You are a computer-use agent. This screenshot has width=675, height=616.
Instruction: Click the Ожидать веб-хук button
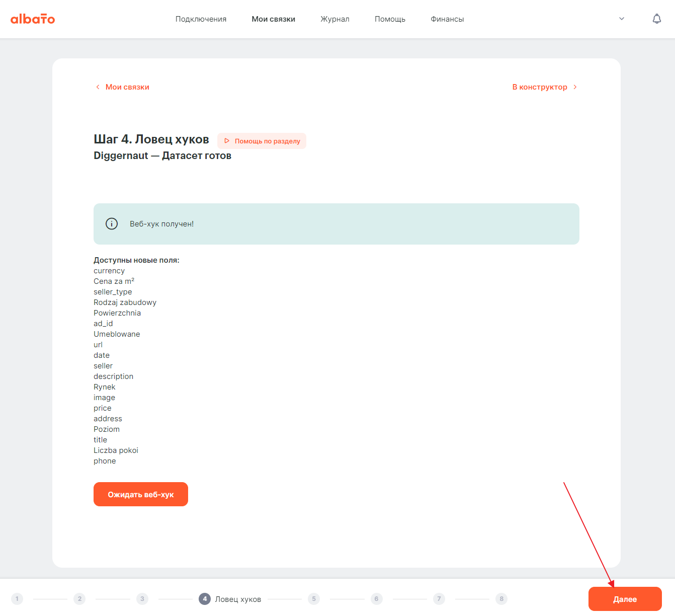[x=141, y=494]
